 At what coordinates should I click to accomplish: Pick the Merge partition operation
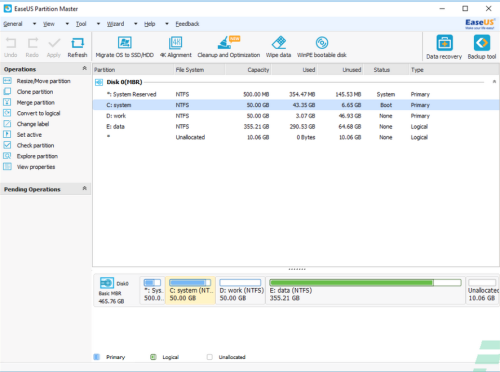tap(29, 102)
